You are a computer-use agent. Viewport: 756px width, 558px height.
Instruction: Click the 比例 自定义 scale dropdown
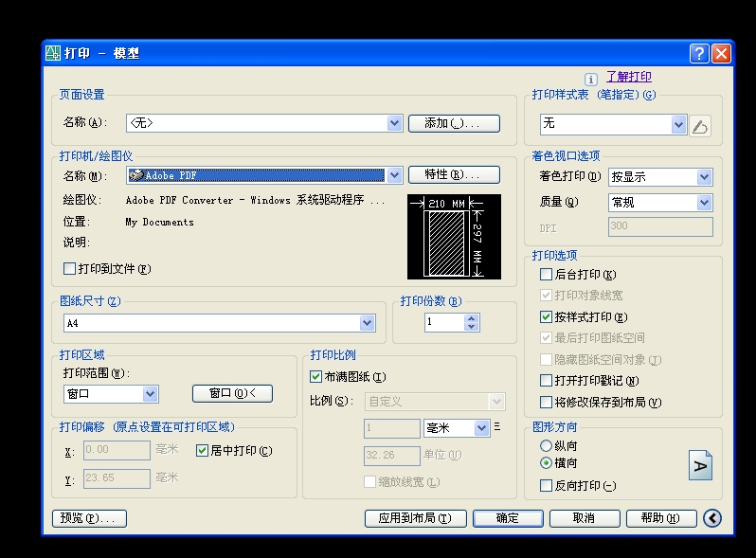[x=435, y=402]
